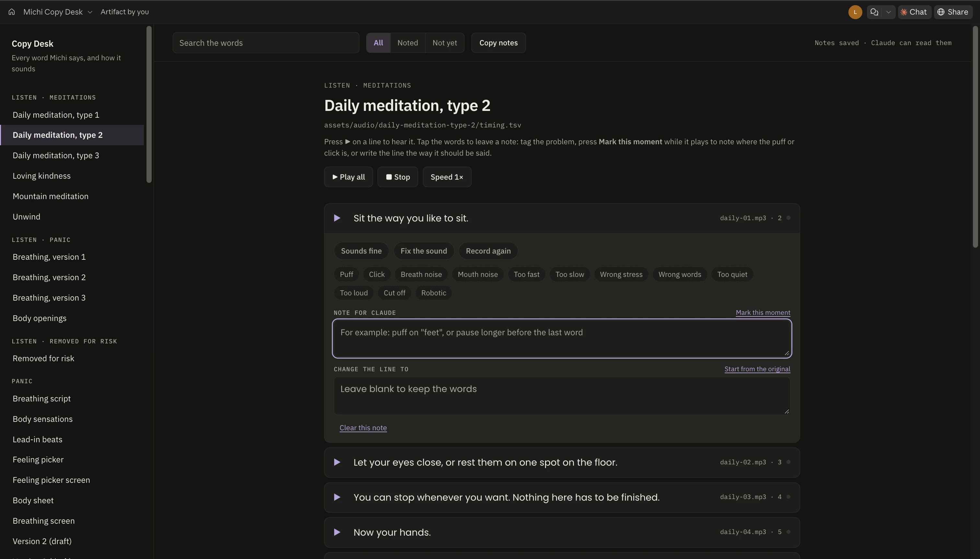Open the comments bubble icon
980x559 pixels.
[x=874, y=12]
